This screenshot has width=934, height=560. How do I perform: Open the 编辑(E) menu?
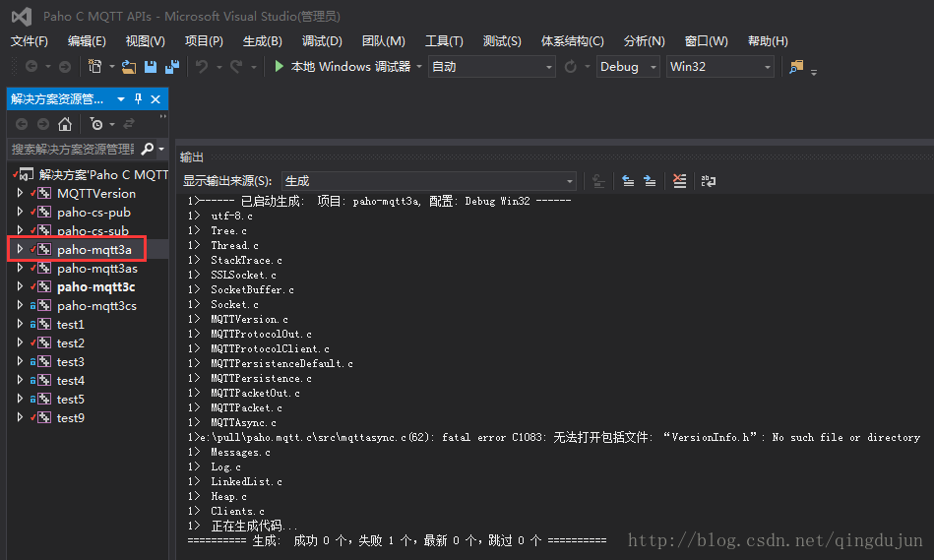click(87, 41)
